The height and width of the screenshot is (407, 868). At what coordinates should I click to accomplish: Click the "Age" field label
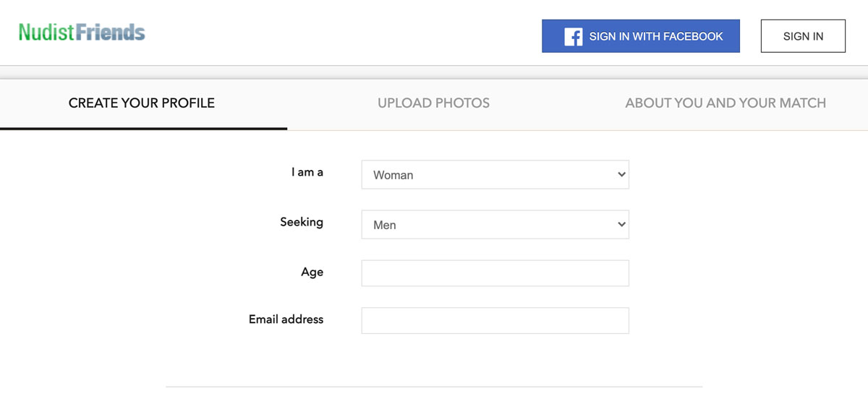[x=312, y=273]
